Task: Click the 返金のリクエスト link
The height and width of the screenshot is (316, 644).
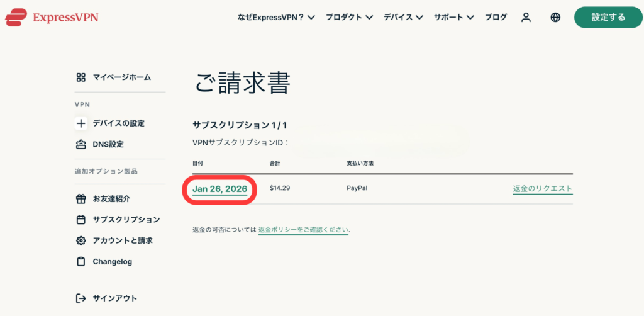Action: click(543, 188)
